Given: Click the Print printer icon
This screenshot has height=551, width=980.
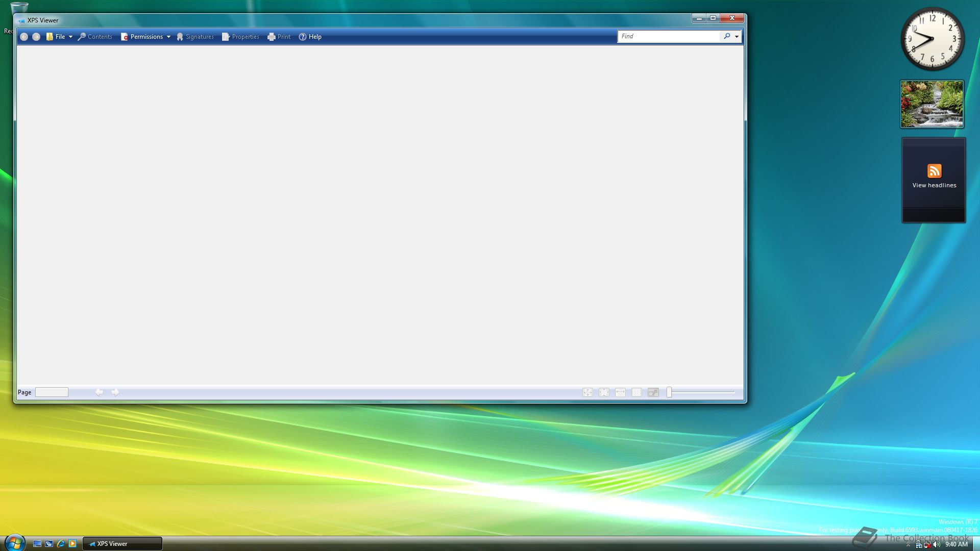Looking at the screenshot, I should coord(272,37).
